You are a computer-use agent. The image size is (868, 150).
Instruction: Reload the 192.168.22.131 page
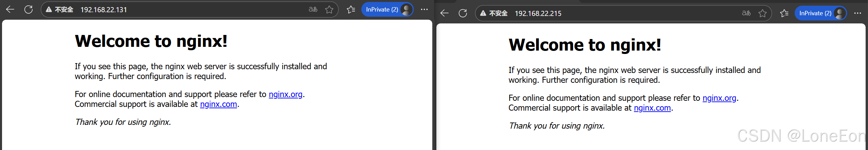coord(28,10)
